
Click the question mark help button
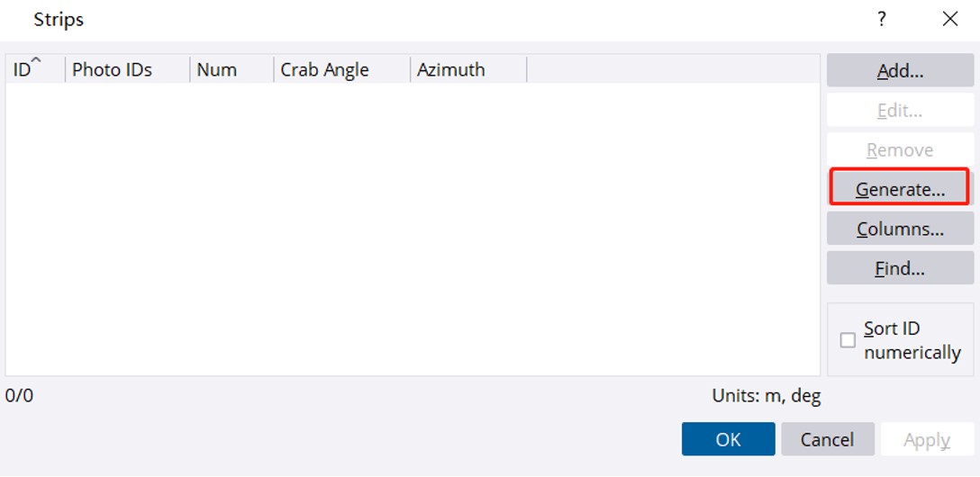(882, 19)
